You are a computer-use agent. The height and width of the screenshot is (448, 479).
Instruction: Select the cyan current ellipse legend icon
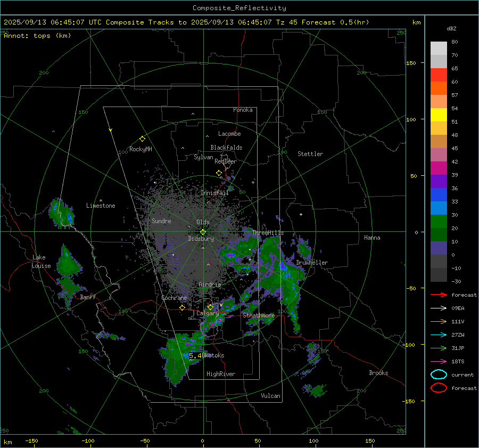(x=439, y=374)
